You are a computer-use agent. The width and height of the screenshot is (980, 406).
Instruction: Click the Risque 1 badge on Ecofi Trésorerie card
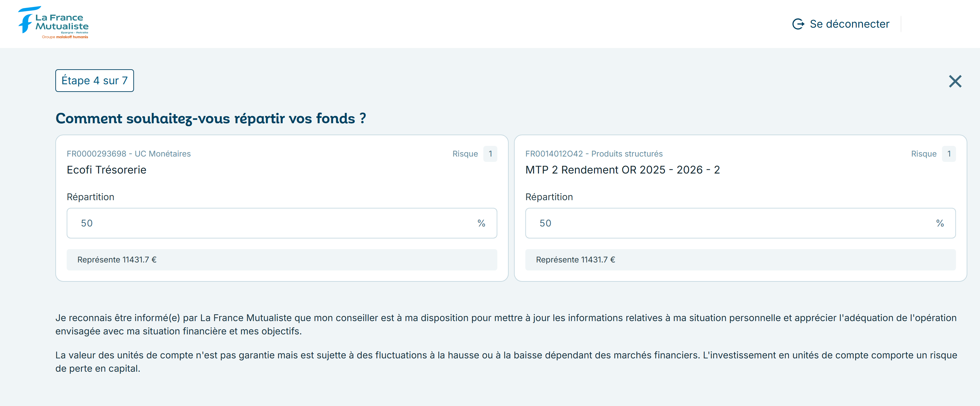[490, 154]
